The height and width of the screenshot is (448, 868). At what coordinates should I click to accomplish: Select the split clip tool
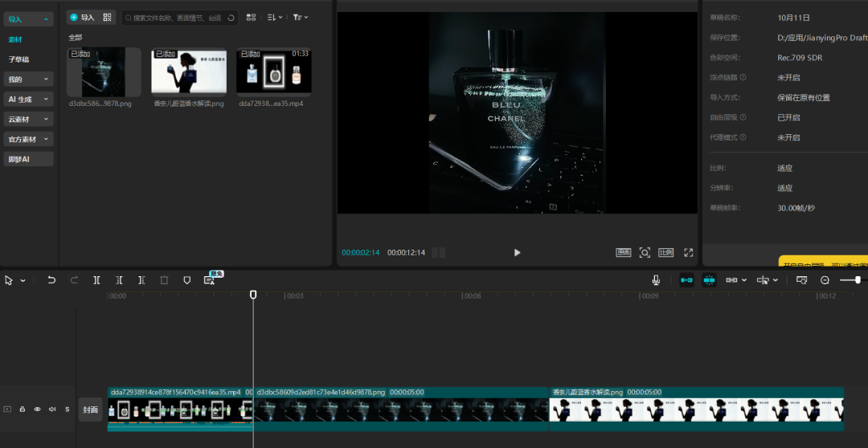pyautogui.click(x=96, y=280)
